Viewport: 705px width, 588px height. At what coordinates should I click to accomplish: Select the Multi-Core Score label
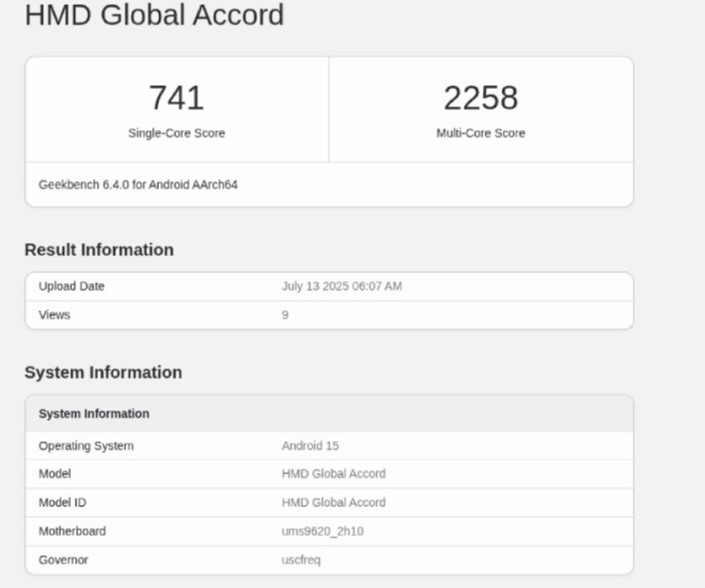[x=480, y=133]
